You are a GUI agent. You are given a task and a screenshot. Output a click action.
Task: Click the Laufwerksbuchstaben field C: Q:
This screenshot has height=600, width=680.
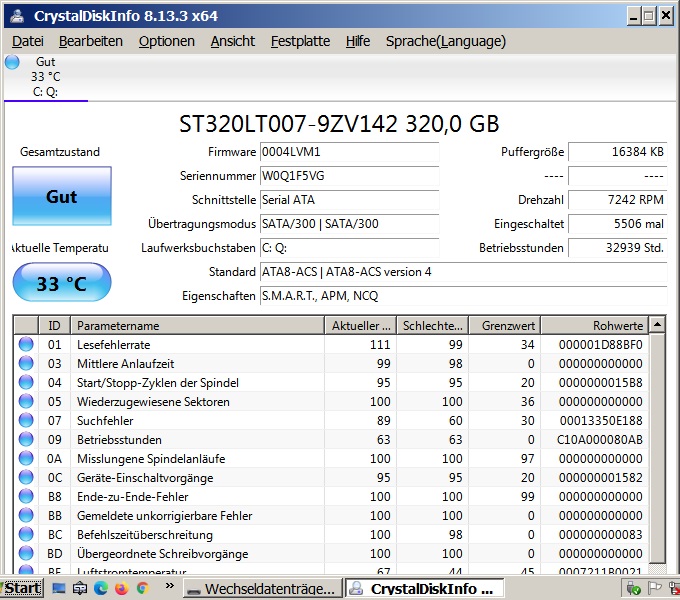350,248
